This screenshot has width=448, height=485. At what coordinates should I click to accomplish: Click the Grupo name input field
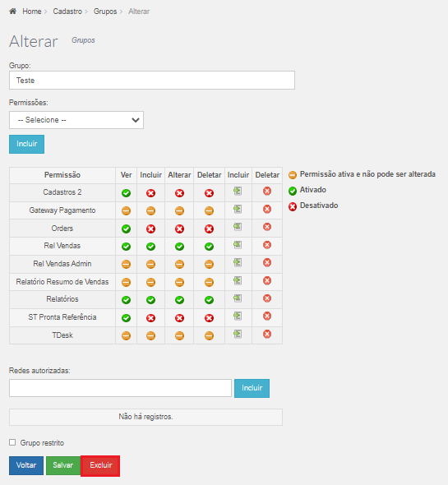(152, 81)
